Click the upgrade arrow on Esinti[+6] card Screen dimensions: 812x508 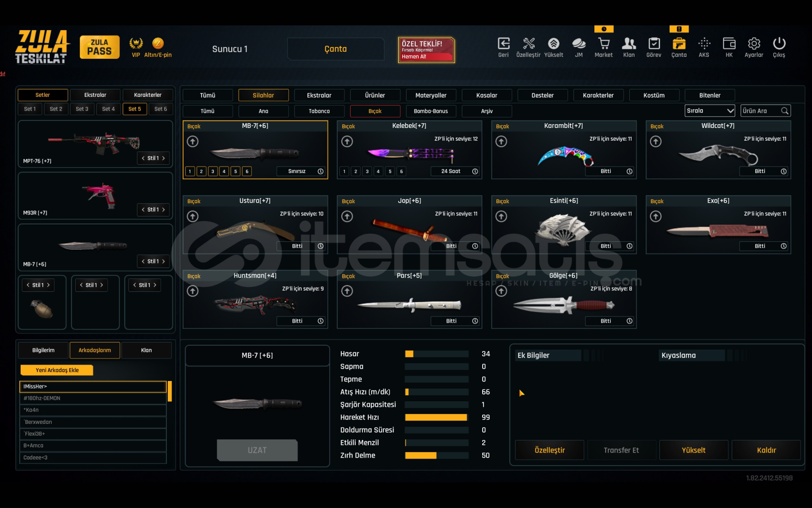(501, 216)
